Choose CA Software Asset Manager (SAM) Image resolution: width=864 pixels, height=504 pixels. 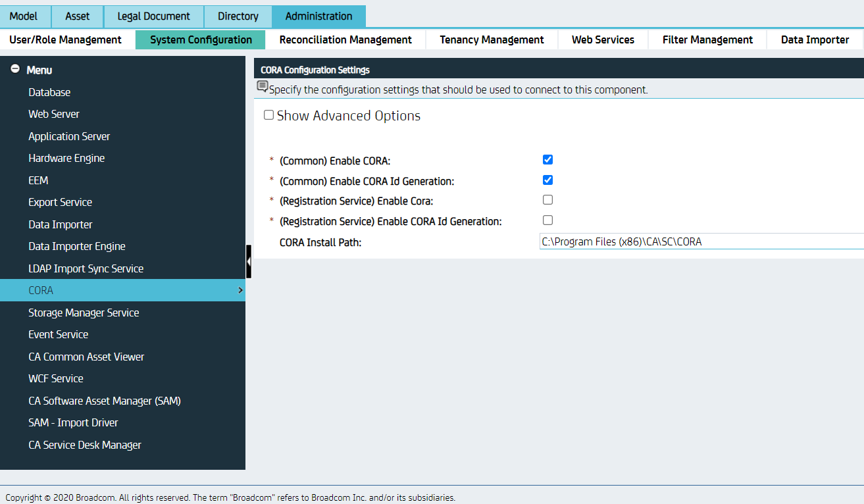click(x=105, y=401)
